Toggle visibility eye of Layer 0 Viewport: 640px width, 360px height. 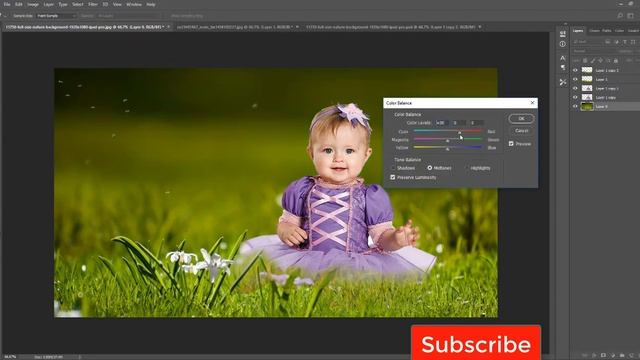coord(575,106)
